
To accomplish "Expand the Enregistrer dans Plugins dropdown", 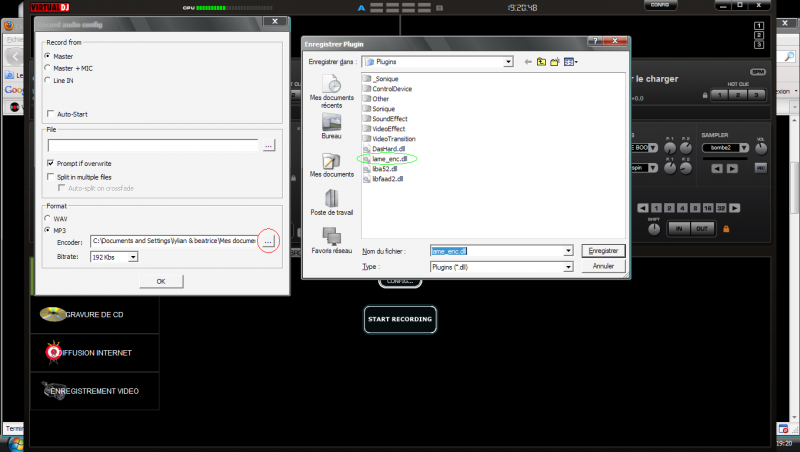I will coord(508,62).
